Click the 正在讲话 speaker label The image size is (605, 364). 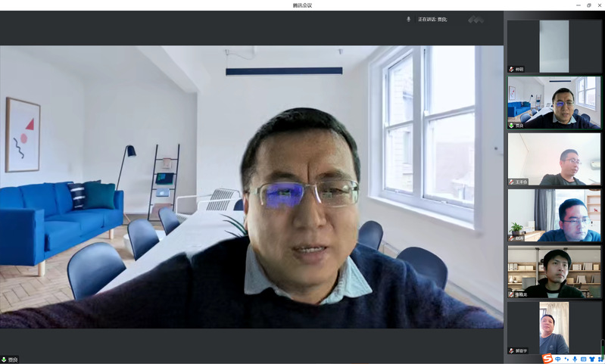point(432,19)
